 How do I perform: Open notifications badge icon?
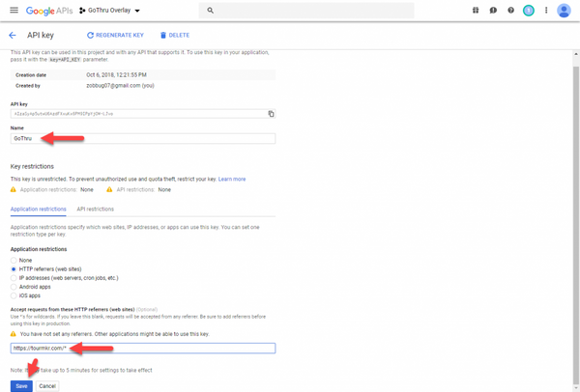(x=529, y=11)
